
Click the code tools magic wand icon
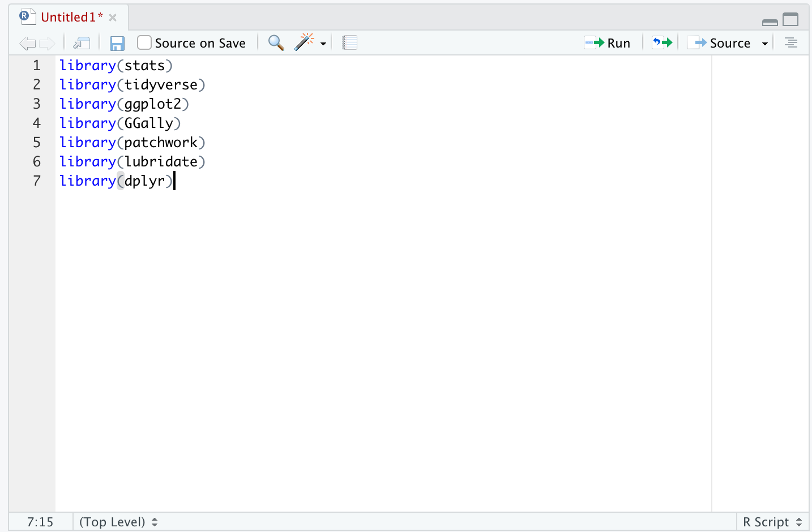tap(304, 42)
